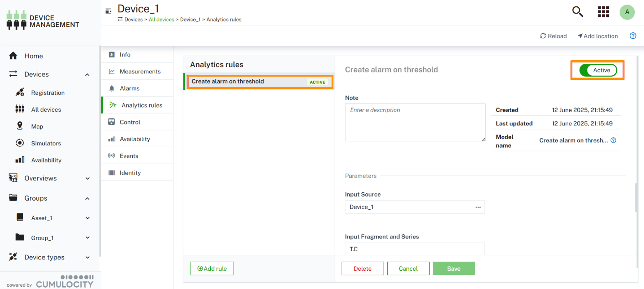Collapse the Devices menu chevron

click(88, 74)
